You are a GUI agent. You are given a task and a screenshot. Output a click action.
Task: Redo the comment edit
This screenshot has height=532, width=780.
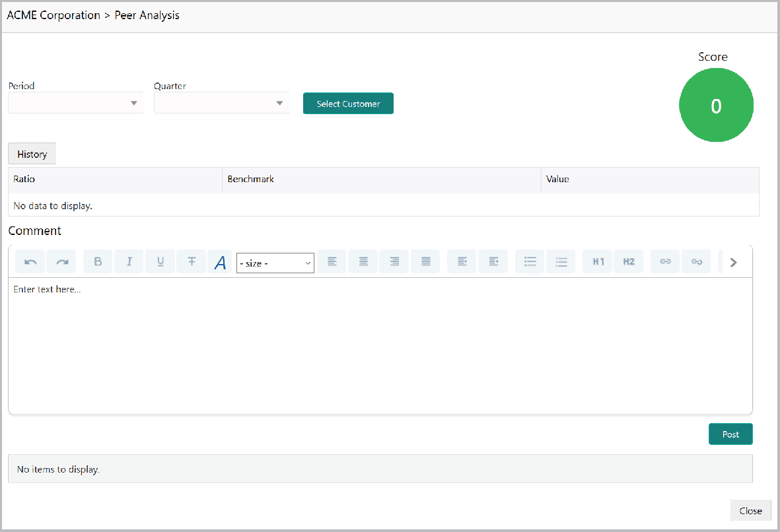tap(61, 261)
